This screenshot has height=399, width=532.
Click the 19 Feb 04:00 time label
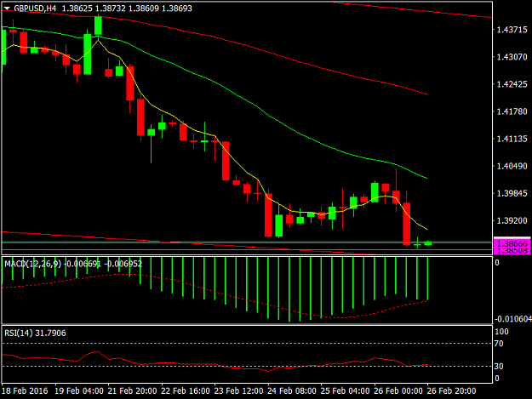[x=79, y=390]
